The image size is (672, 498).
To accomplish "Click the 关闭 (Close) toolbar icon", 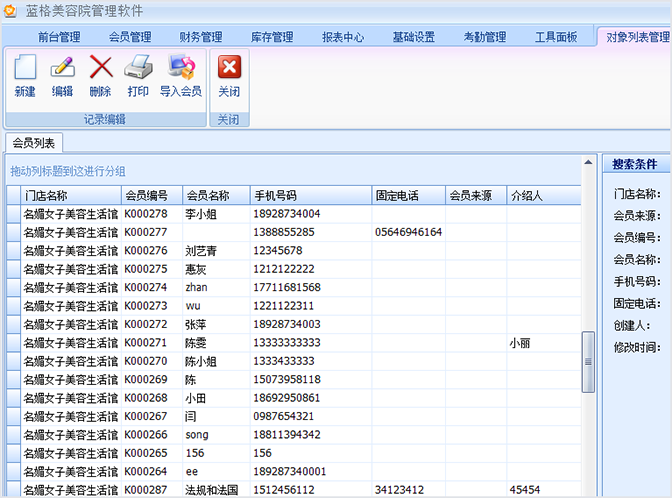I will click(229, 75).
